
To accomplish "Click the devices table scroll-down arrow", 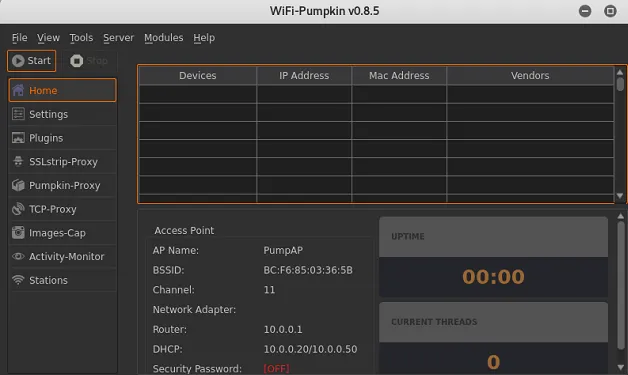I will pos(620,196).
